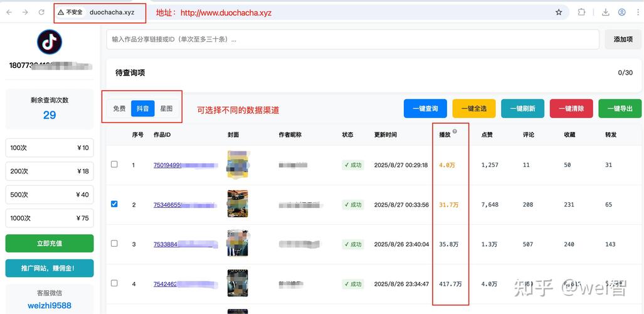Reload the page with the refresh icon
The height and width of the screenshot is (314, 644).
point(41,12)
